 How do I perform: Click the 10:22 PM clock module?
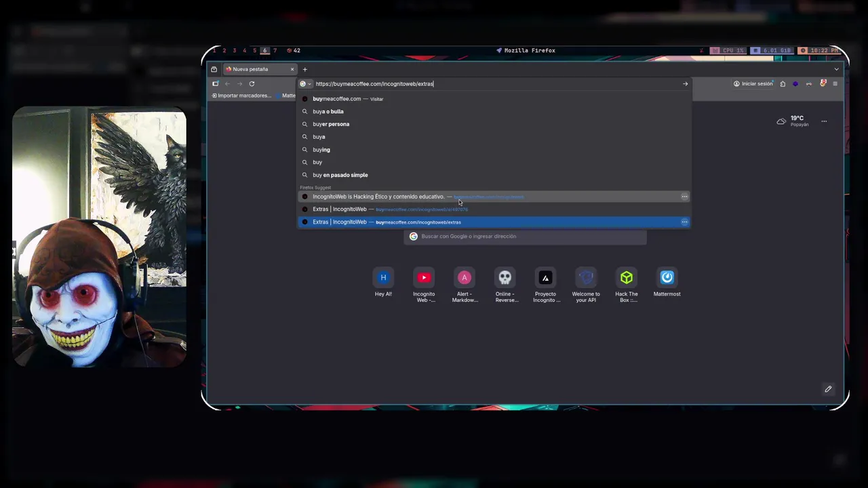pyautogui.click(x=818, y=50)
